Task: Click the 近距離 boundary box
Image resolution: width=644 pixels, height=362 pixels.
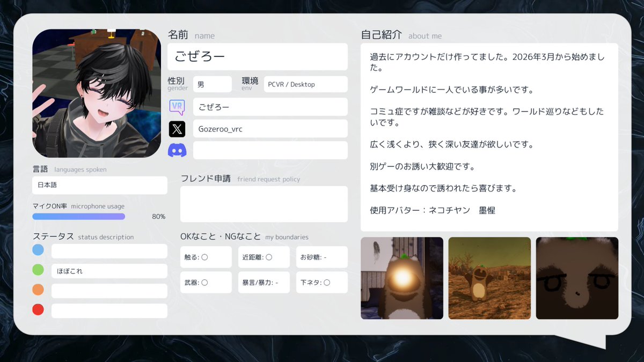Action: [264, 257]
